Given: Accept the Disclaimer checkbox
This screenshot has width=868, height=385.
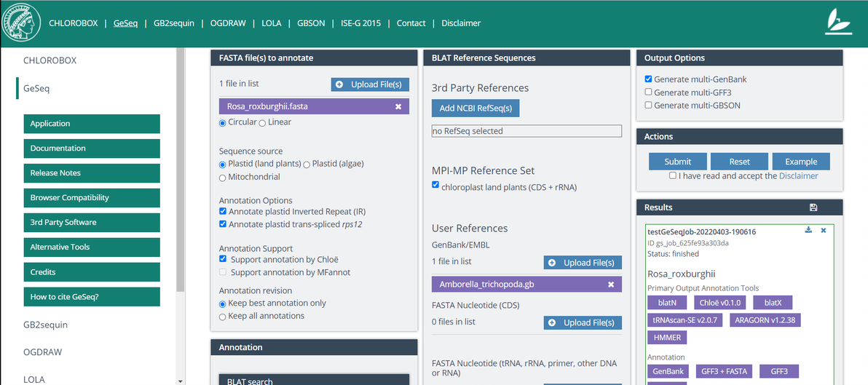Looking at the screenshot, I should pyautogui.click(x=673, y=176).
